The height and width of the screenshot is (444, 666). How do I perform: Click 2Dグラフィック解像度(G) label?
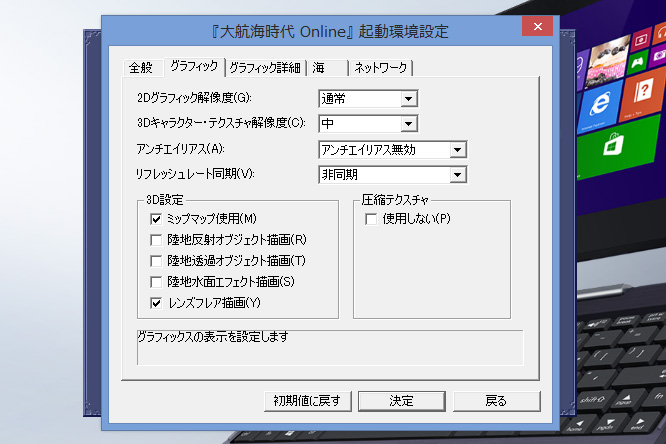(194, 98)
